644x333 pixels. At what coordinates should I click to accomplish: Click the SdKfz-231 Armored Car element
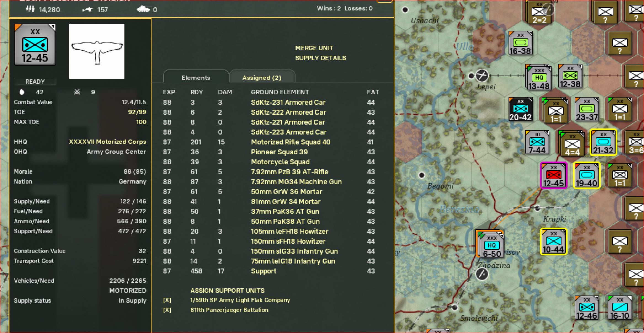point(288,102)
